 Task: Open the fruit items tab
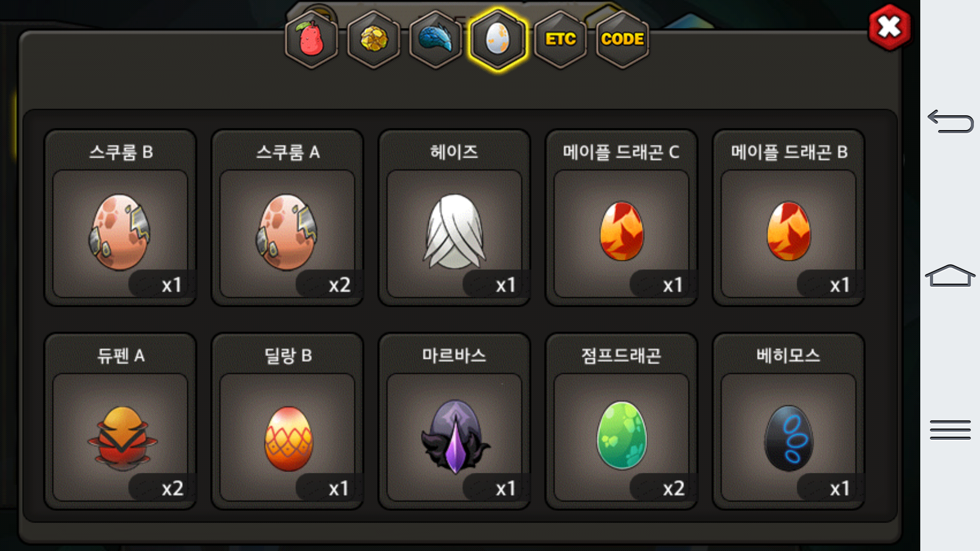coord(311,39)
